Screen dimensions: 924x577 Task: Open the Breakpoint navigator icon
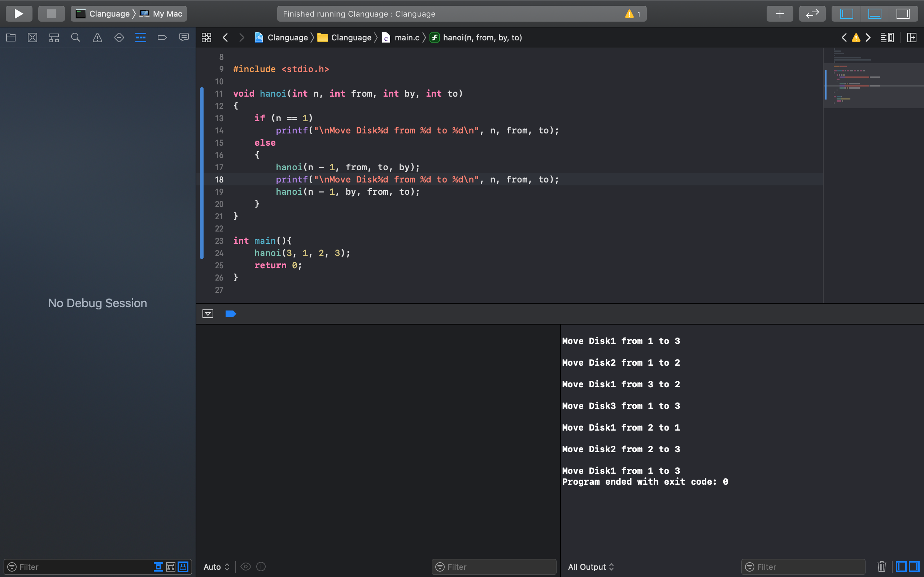(162, 38)
